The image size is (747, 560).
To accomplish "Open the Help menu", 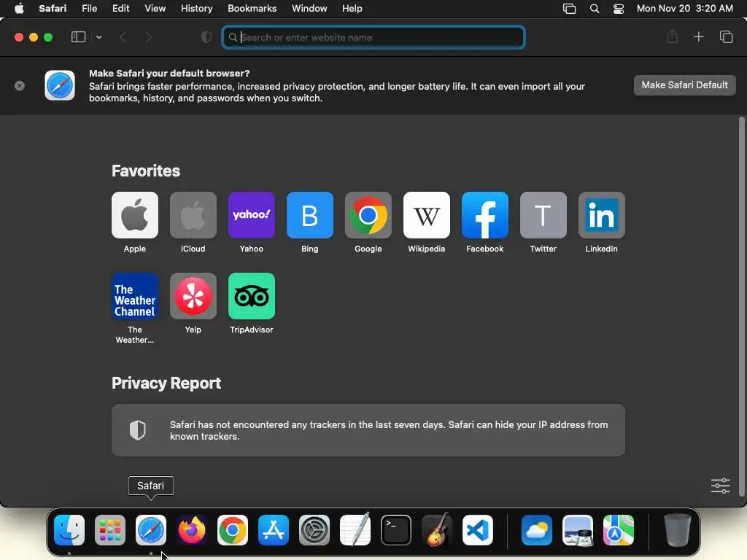I will click(x=352, y=9).
